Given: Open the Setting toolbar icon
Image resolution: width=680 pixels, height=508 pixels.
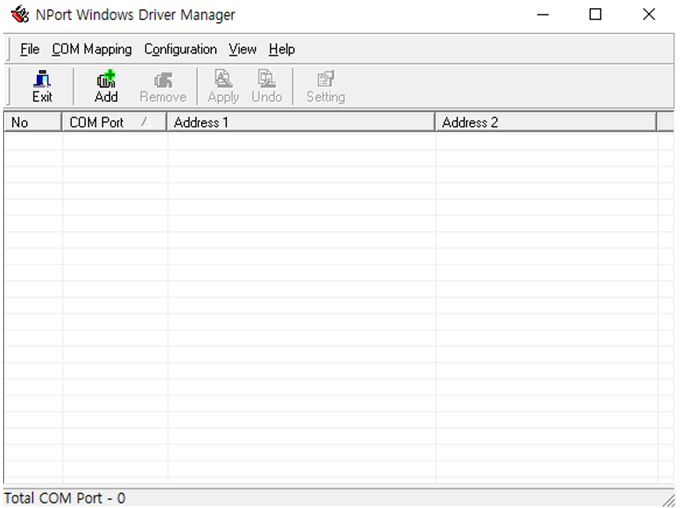Looking at the screenshot, I should pyautogui.click(x=326, y=86).
